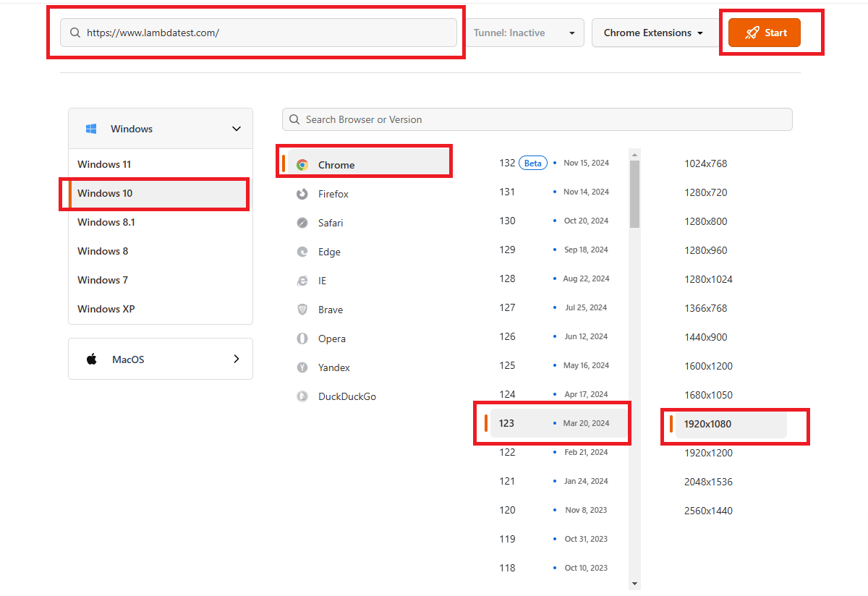The width and height of the screenshot is (868, 596).
Task: Click the Search Browser or Version field
Action: click(537, 119)
